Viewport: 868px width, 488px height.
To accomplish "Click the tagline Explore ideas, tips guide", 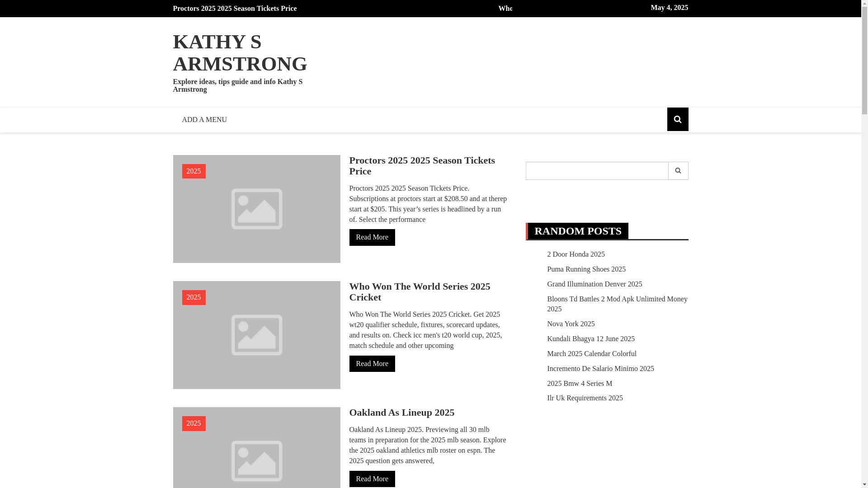I will tap(237, 85).
